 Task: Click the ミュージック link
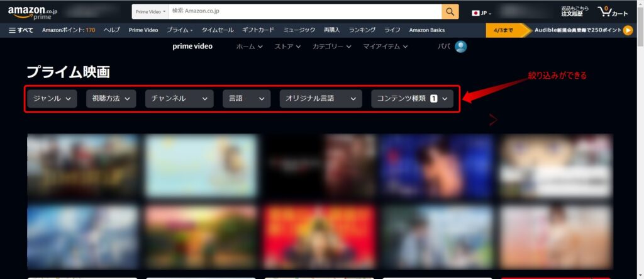(299, 30)
